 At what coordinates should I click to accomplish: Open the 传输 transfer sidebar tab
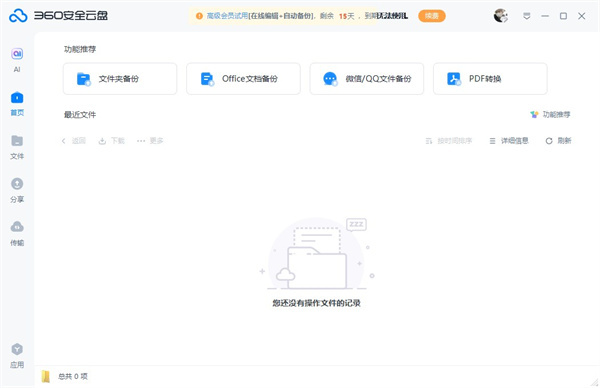[x=17, y=233]
